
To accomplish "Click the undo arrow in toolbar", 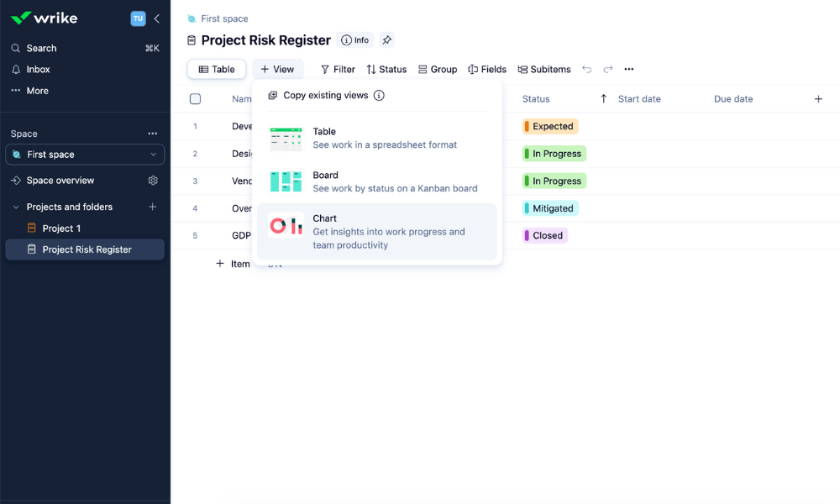I will coord(587,70).
